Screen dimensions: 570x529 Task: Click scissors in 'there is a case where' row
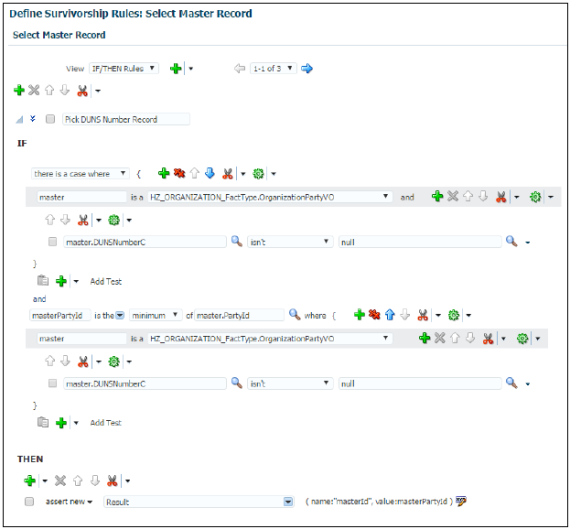point(228,174)
